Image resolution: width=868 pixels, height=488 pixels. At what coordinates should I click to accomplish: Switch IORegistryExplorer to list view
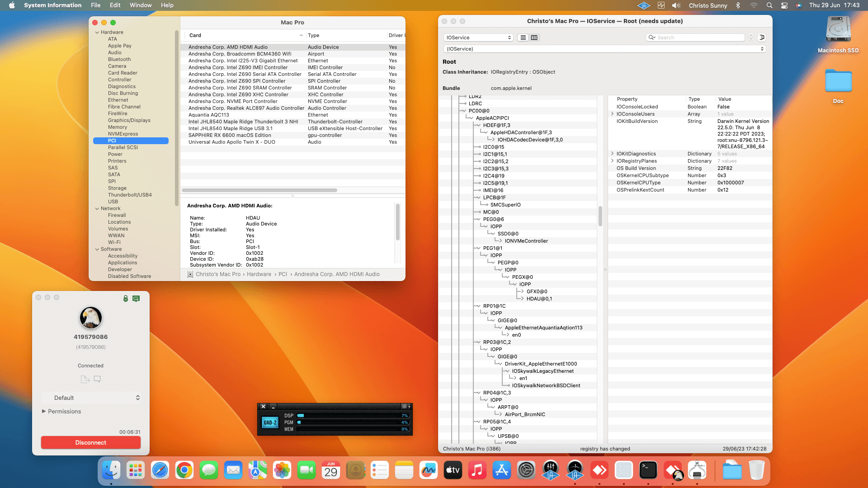tap(523, 38)
